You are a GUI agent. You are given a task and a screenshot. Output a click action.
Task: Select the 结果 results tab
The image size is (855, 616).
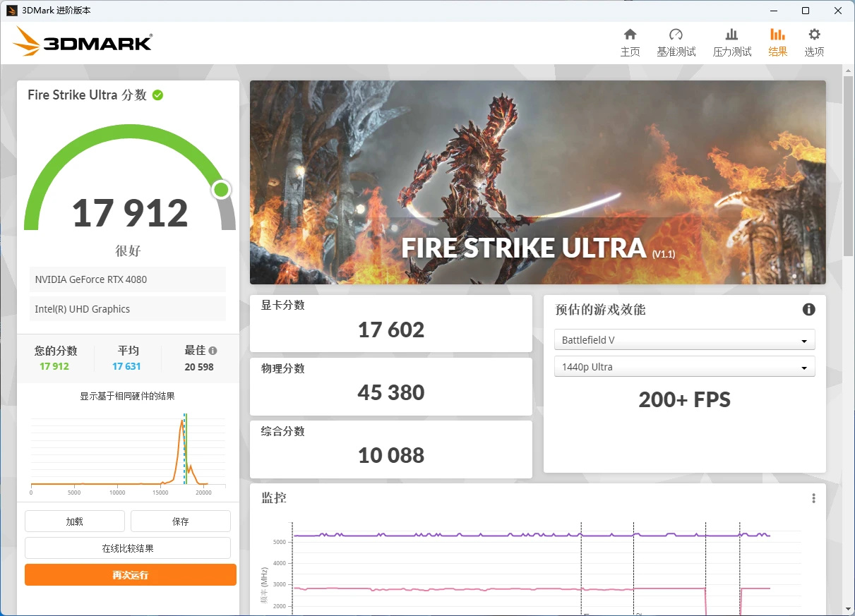click(777, 42)
